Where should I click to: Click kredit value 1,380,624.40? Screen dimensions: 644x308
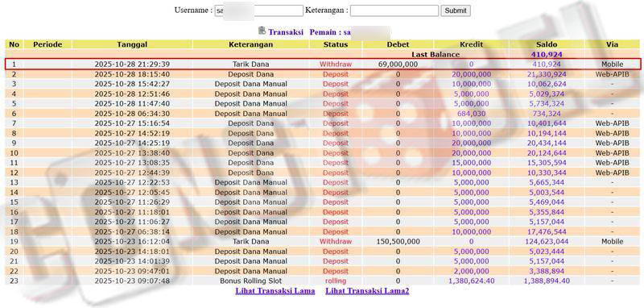point(471,281)
